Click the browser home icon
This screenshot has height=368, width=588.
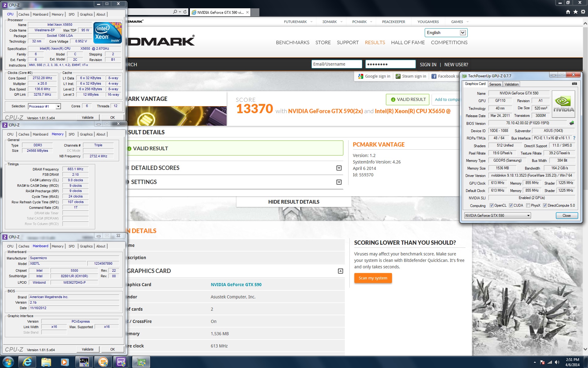[568, 12]
